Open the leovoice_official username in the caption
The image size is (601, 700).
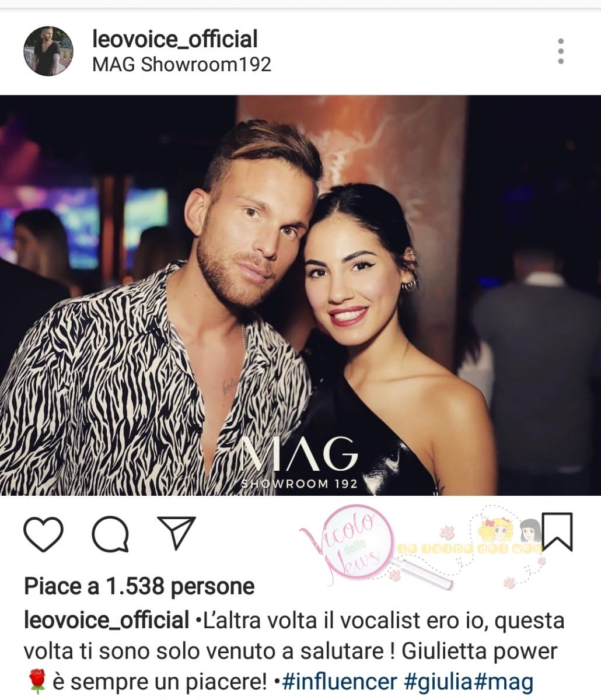pyautogui.click(x=107, y=620)
